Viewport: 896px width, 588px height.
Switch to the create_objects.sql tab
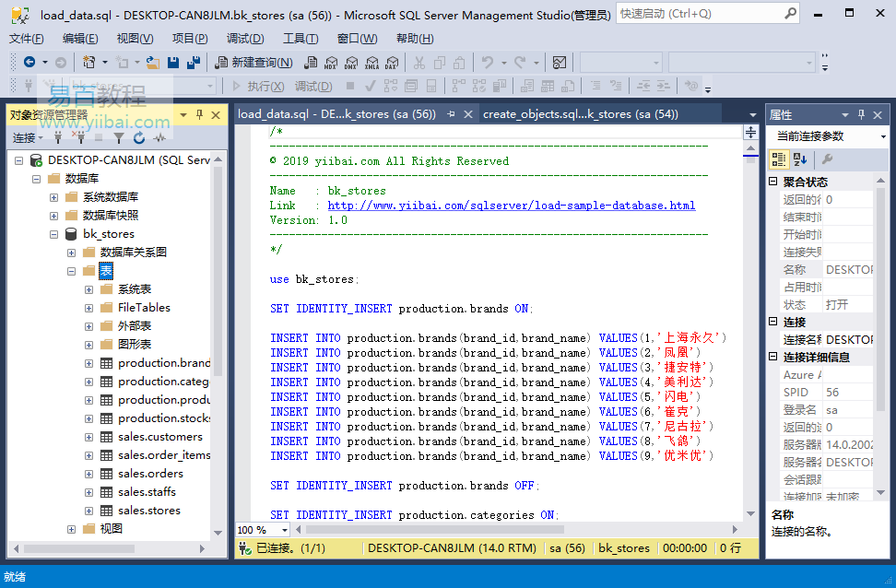tap(580, 114)
